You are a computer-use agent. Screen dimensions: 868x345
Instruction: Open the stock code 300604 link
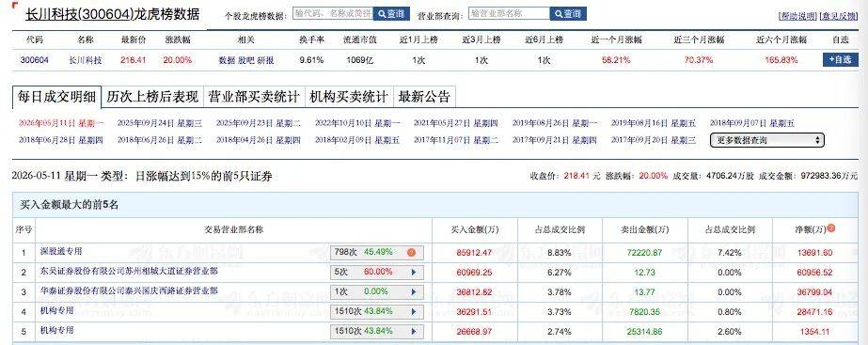tap(34, 60)
